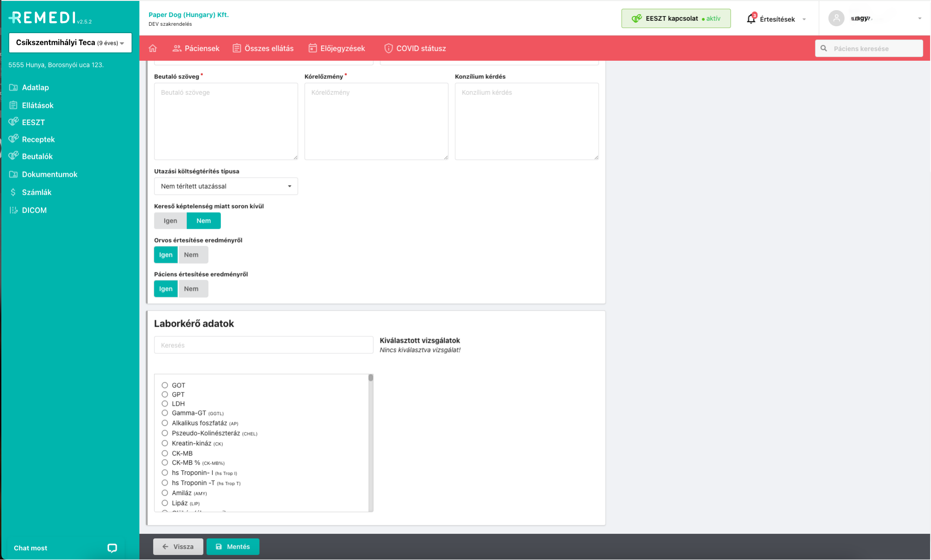Select the Amiláz lab test option
931x560 pixels.
point(165,493)
